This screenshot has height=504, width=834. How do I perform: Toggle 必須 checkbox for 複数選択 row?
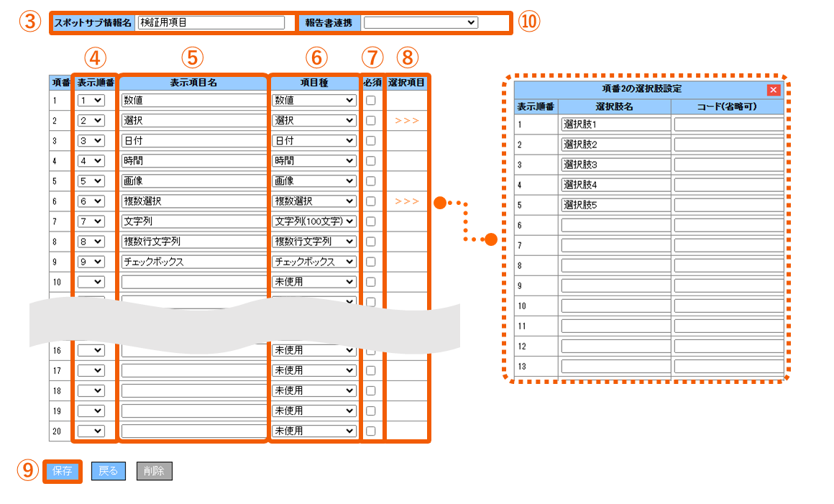(371, 201)
